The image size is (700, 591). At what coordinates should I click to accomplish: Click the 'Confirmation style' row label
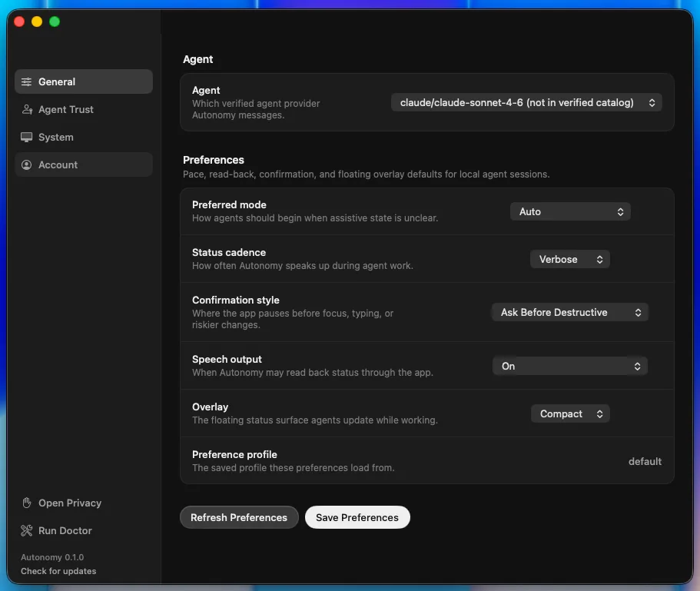point(236,300)
